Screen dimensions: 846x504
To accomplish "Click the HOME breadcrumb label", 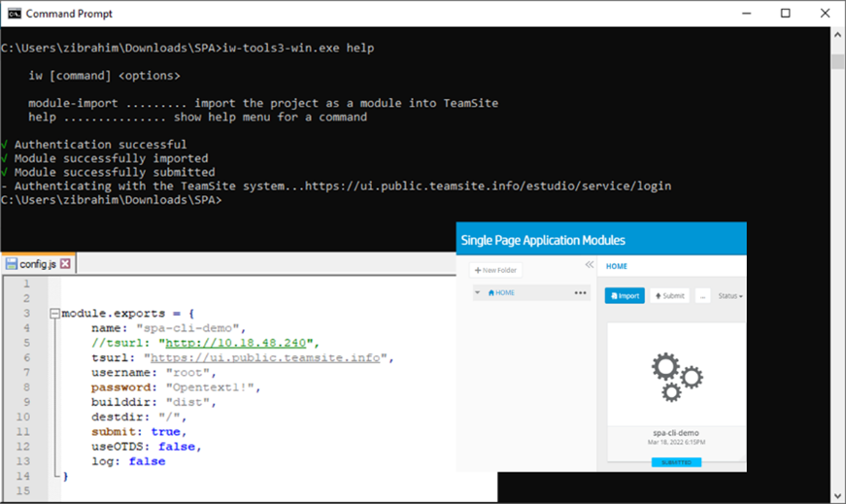I will [617, 265].
